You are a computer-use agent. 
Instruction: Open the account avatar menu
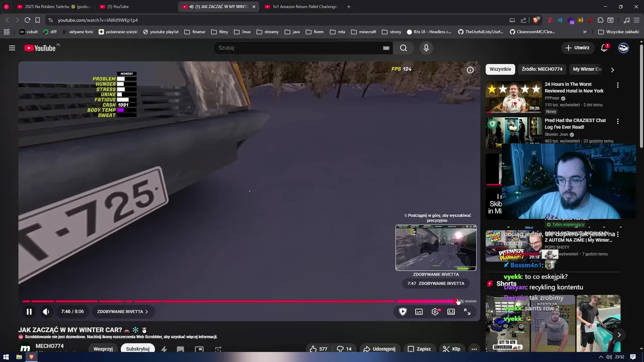click(623, 48)
